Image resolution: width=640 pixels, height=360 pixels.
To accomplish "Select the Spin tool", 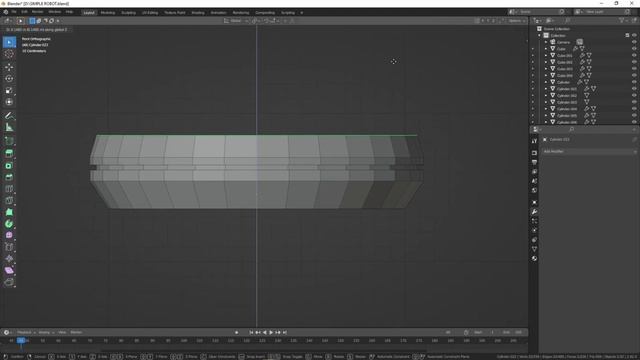I will (x=9, y=224).
